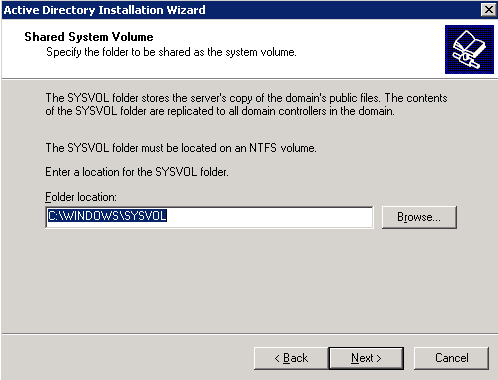Click the Shared System Volume heading

click(89, 37)
